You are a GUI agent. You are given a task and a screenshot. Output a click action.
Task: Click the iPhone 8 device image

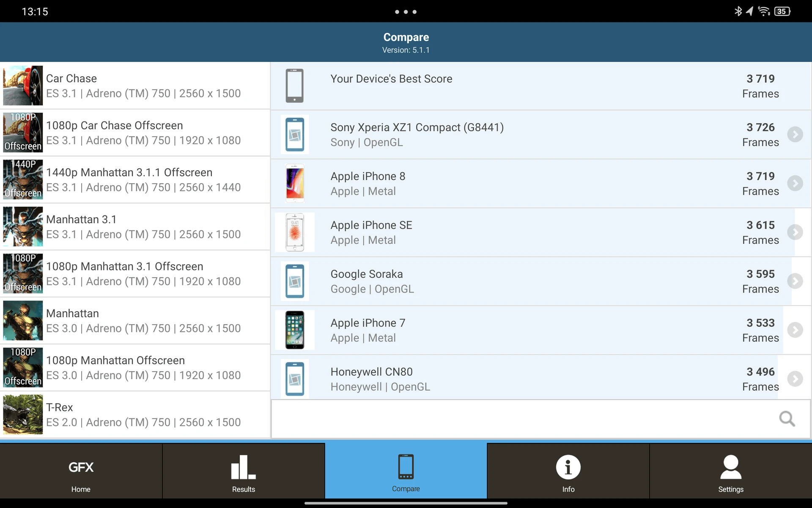(295, 183)
